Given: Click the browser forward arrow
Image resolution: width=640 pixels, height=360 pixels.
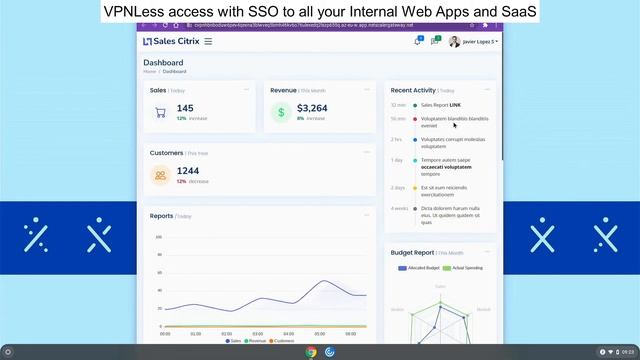Looking at the screenshot, I should pos(154,25).
